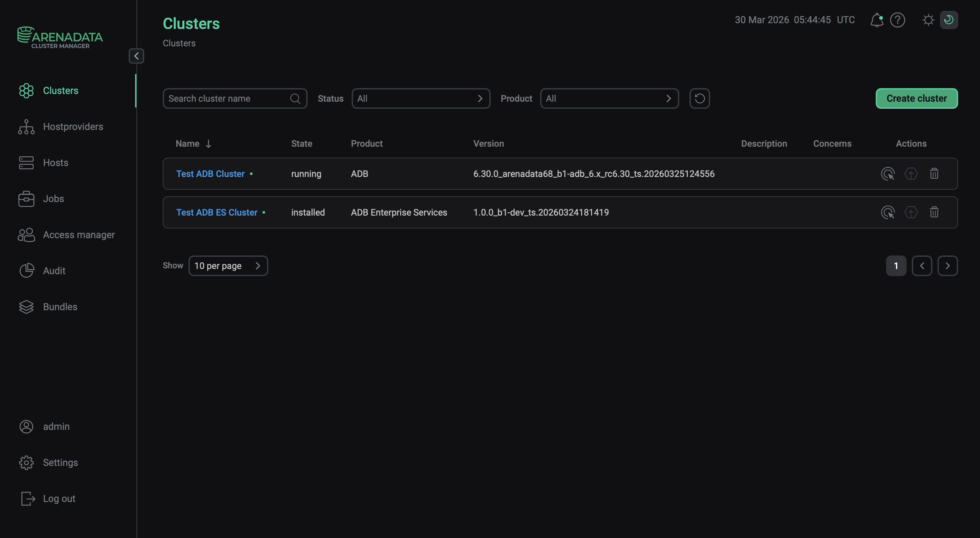The image size is (980, 538).
Task: Open the 10 per page selector
Action: click(228, 265)
